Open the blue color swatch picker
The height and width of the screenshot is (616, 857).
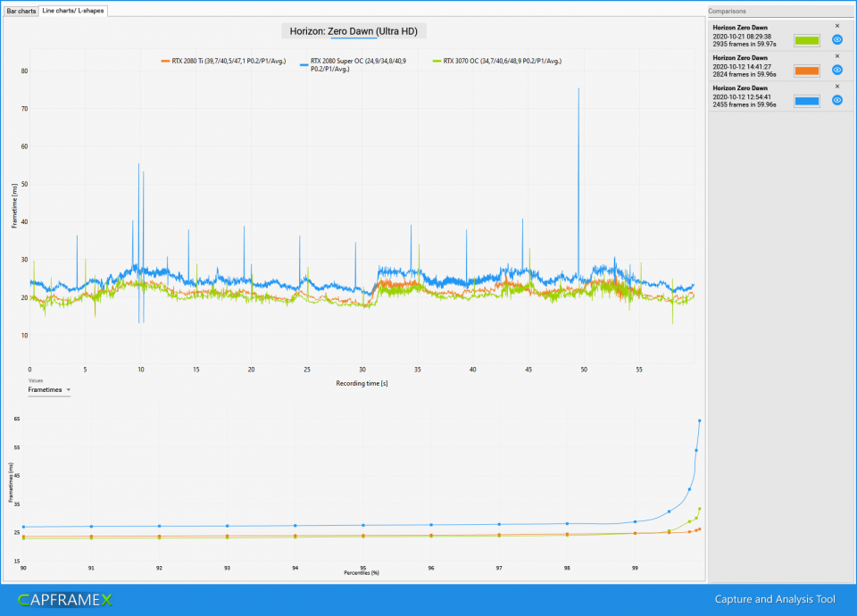(807, 101)
